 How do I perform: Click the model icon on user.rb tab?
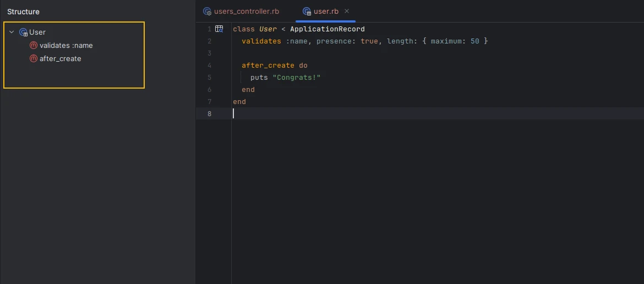(307, 11)
